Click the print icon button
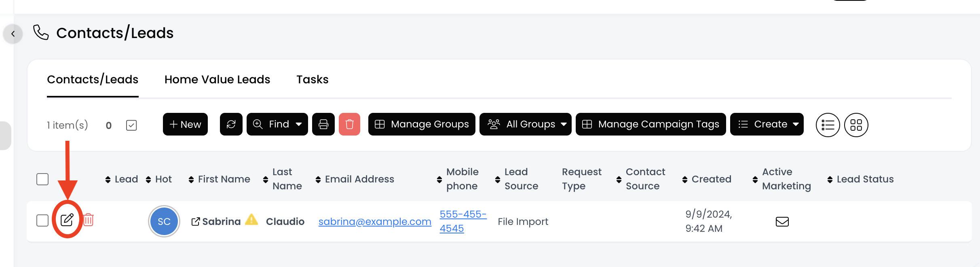The width and height of the screenshot is (980, 267). pos(323,124)
